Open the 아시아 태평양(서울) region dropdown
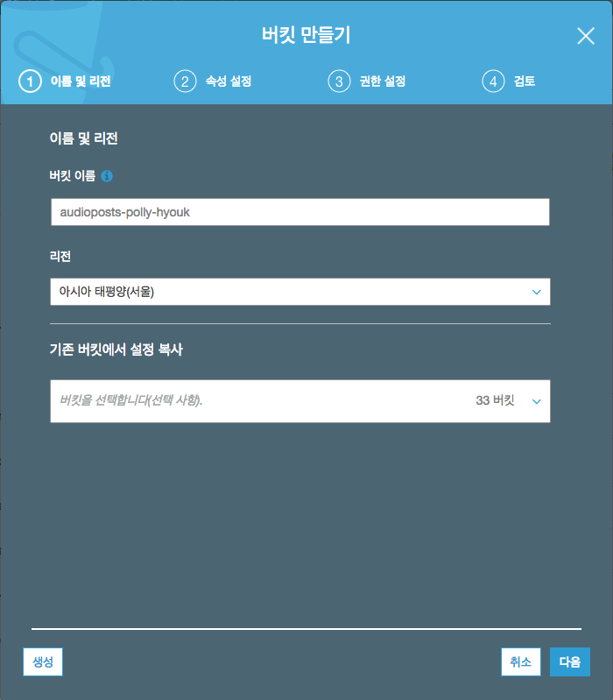This screenshot has height=700, width=613. [300, 292]
